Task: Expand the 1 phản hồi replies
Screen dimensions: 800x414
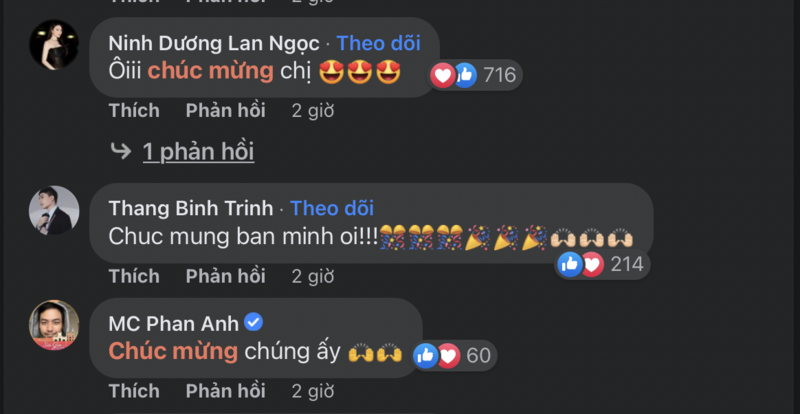Action: tap(198, 152)
